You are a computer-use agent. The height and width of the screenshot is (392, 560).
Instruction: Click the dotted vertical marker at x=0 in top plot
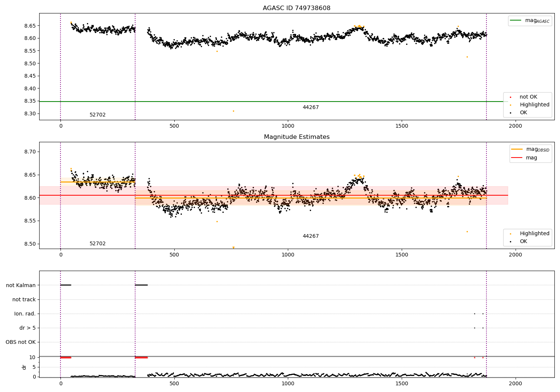60,66
